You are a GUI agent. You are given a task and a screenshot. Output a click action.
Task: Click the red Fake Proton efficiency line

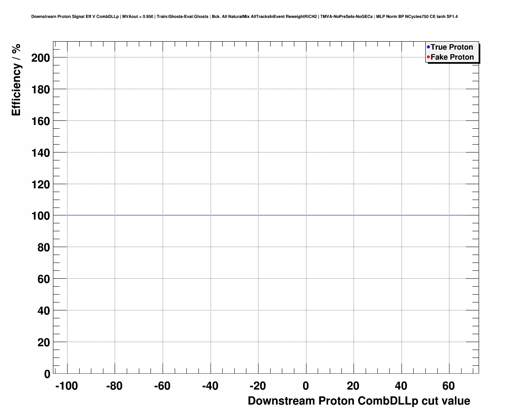pos(266,373)
